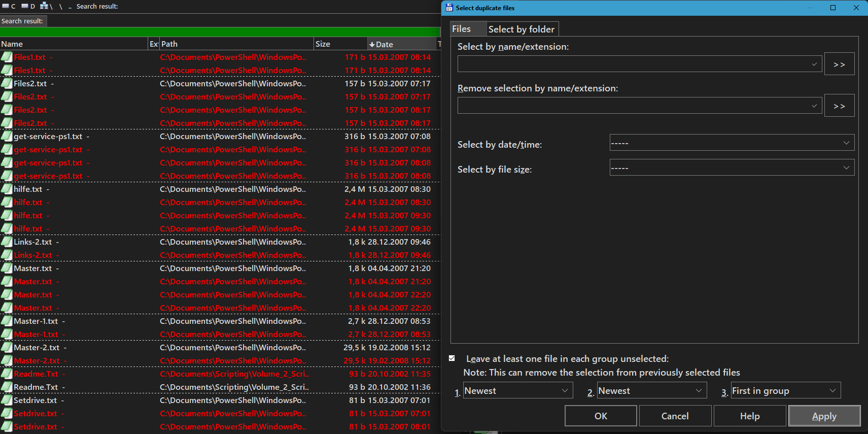Viewport: 868px width, 434px height.
Task: Switch to drive D
Action: pos(28,6)
